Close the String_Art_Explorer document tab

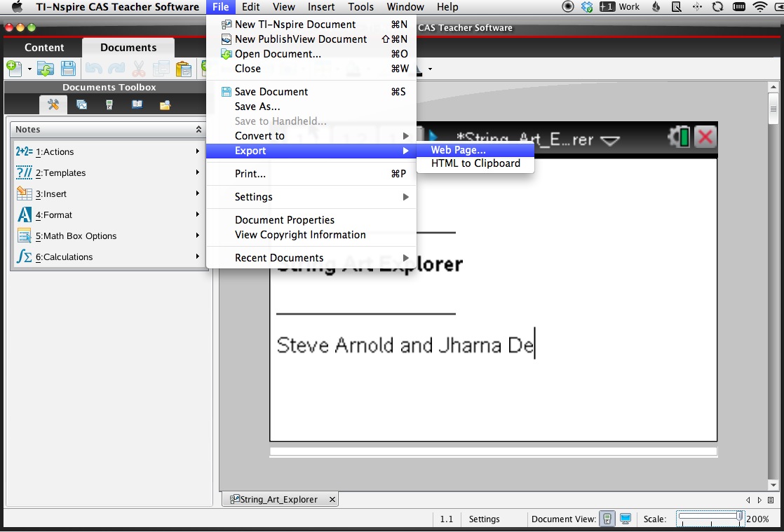332,500
